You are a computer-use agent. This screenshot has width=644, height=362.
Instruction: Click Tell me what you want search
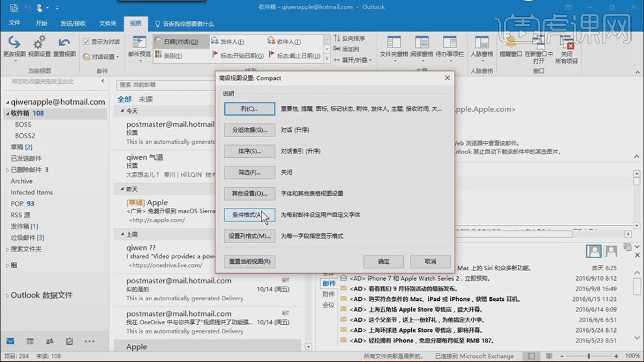pos(184,24)
